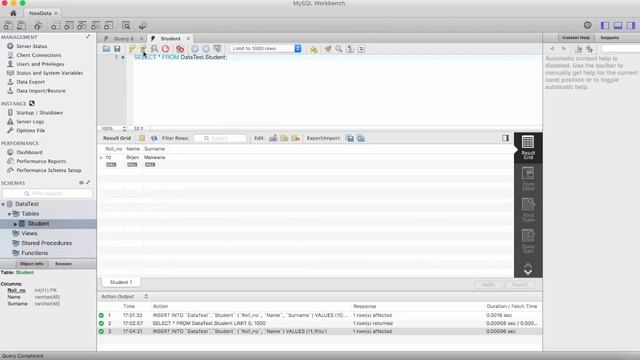Open find panel magnifier icon in editor

point(339,49)
